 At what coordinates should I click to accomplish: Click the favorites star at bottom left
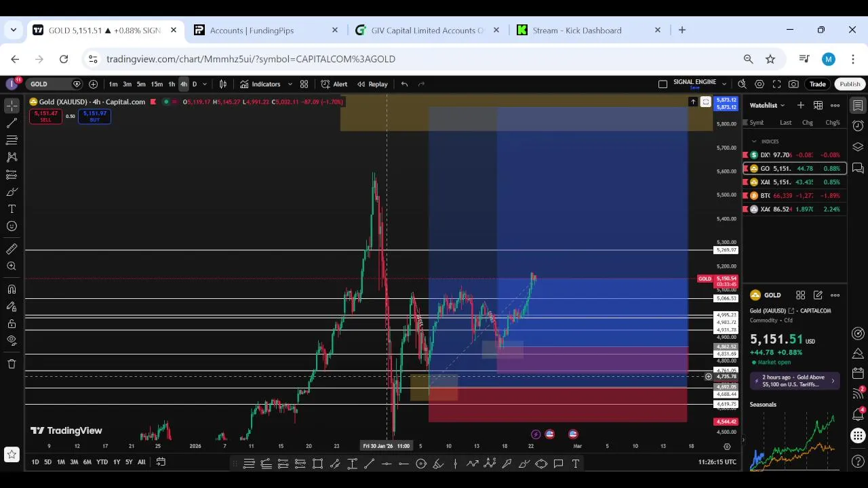click(12, 454)
